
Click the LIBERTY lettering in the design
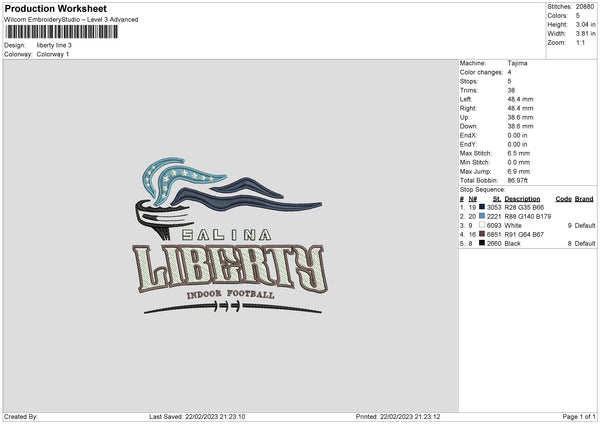[230, 268]
